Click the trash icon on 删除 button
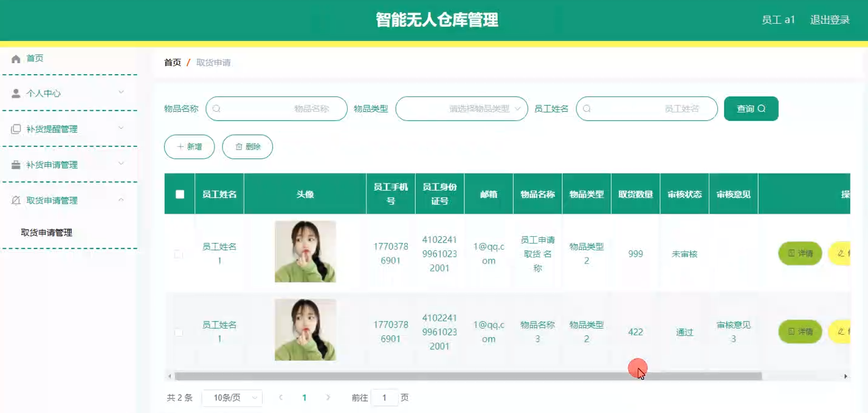 tap(238, 146)
